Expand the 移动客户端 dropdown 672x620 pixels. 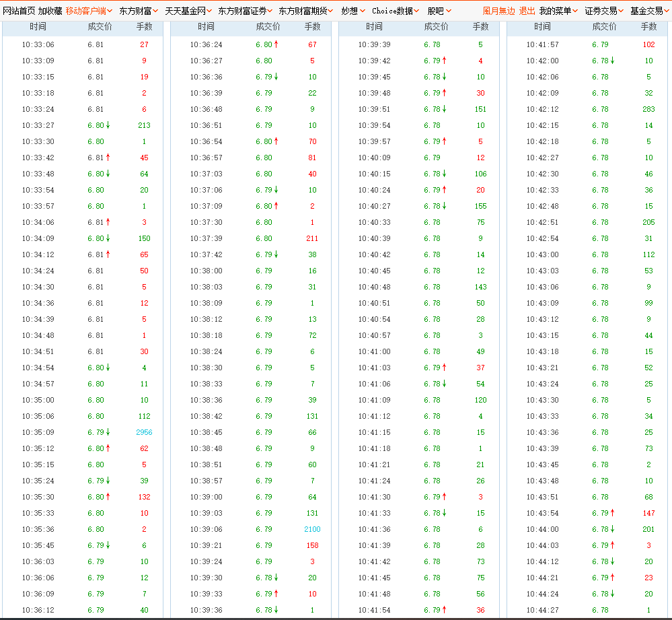pos(89,11)
